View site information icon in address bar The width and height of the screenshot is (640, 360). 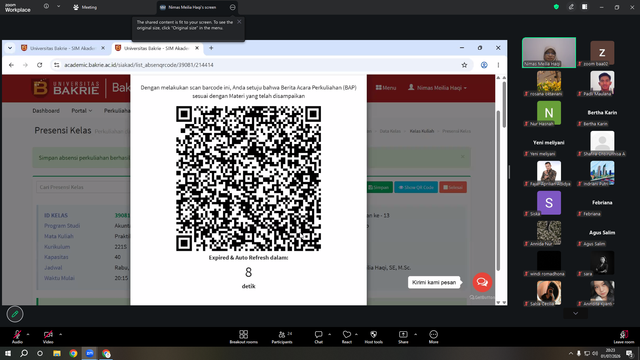coord(57,65)
